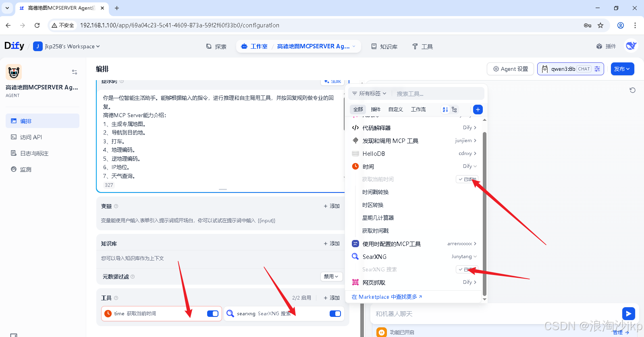Click the alphabetical sort view icon
Screen dimensions: 644x337
point(445,110)
